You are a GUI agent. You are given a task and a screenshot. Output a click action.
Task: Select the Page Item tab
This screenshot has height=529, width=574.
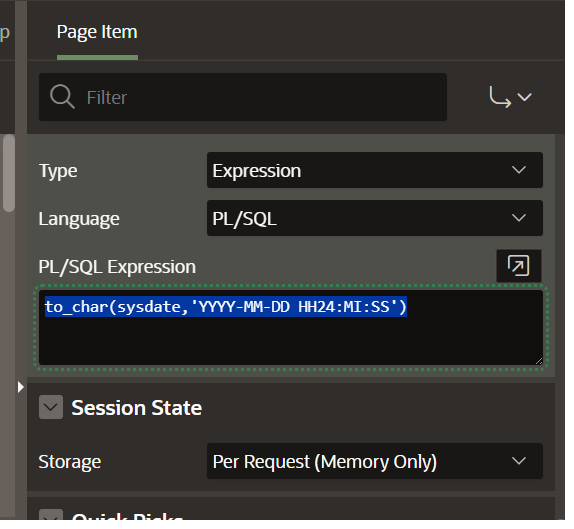(98, 33)
